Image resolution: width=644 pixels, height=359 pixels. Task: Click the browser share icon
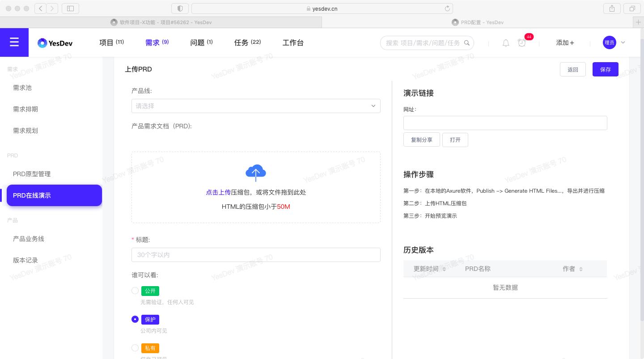point(612,8)
